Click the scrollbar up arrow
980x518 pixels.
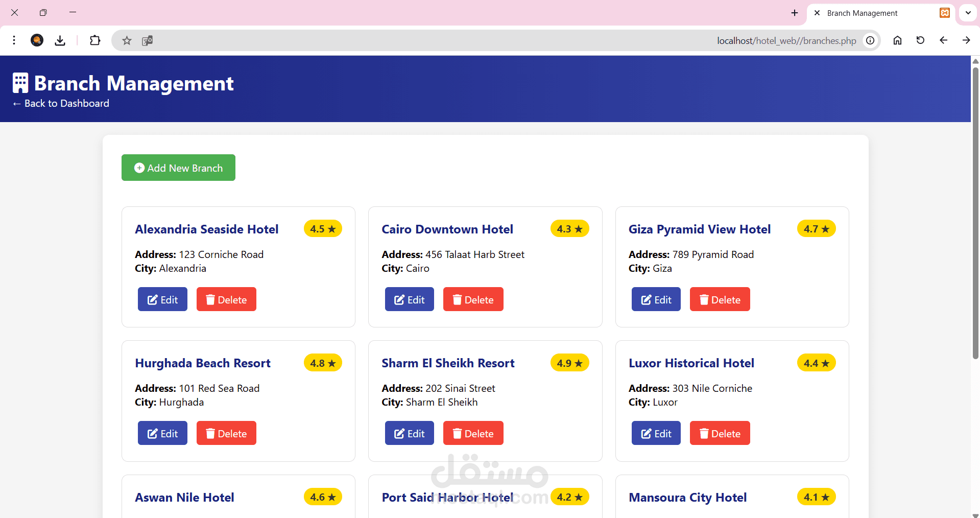(975, 61)
